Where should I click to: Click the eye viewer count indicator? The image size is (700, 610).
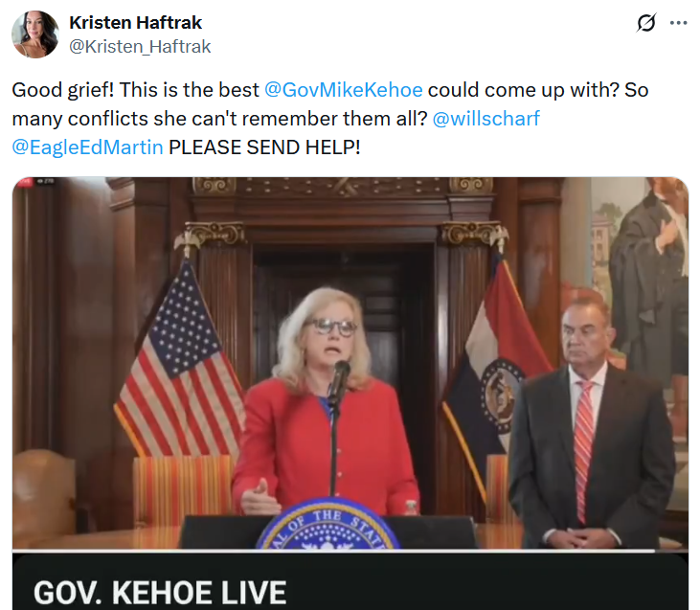pyautogui.click(x=46, y=181)
